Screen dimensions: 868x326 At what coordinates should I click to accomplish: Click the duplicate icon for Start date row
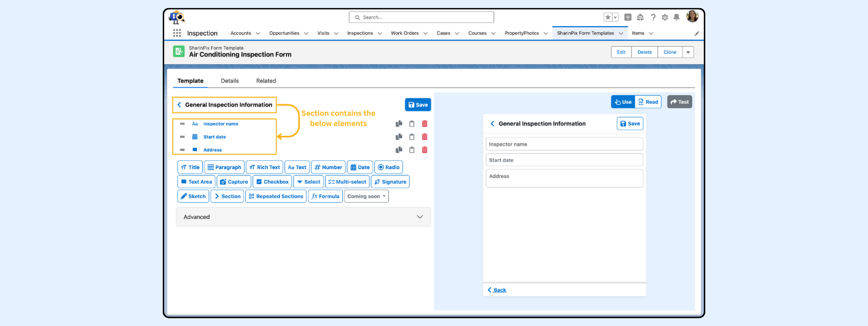[399, 137]
